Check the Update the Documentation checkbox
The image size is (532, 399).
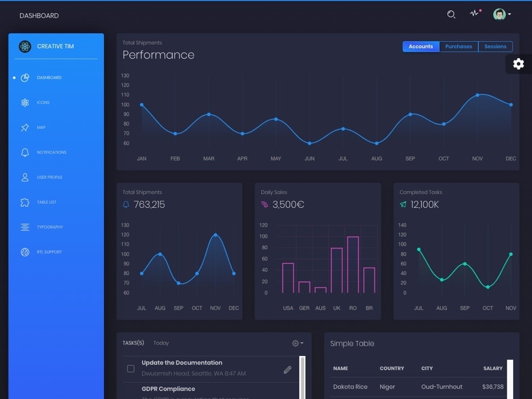tap(131, 368)
